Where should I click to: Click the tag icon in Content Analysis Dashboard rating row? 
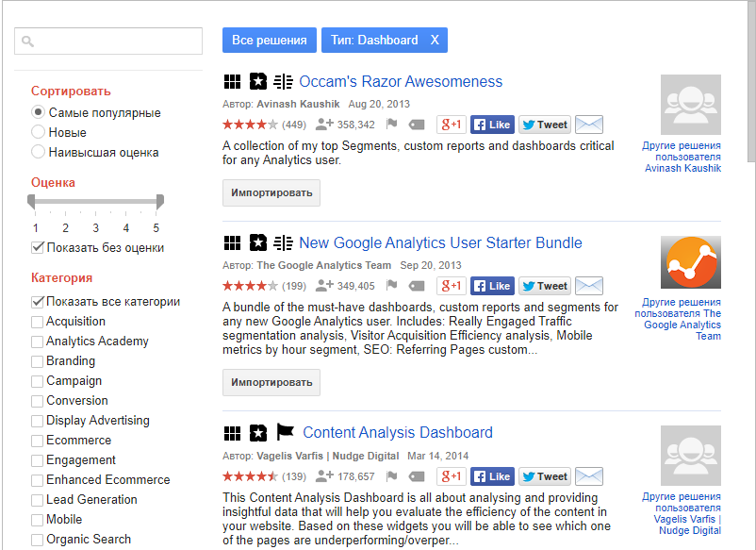[x=417, y=476]
